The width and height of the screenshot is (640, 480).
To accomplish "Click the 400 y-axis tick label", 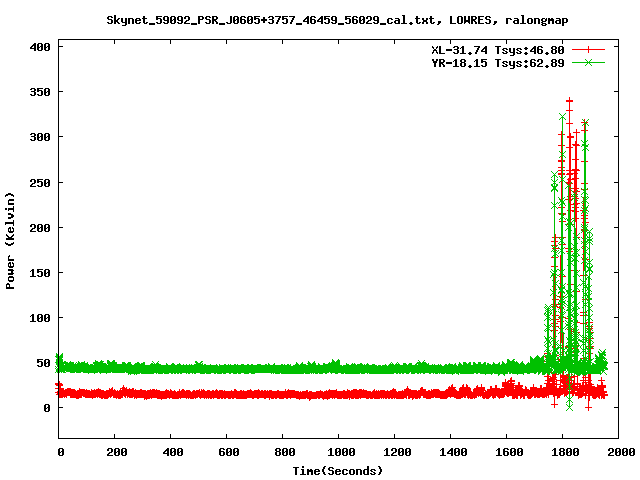I will point(40,47).
